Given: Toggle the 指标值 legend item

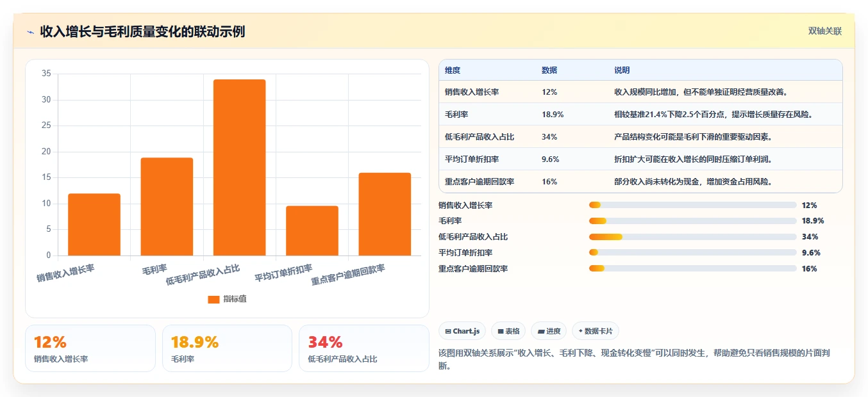Looking at the screenshot, I should tap(228, 299).
